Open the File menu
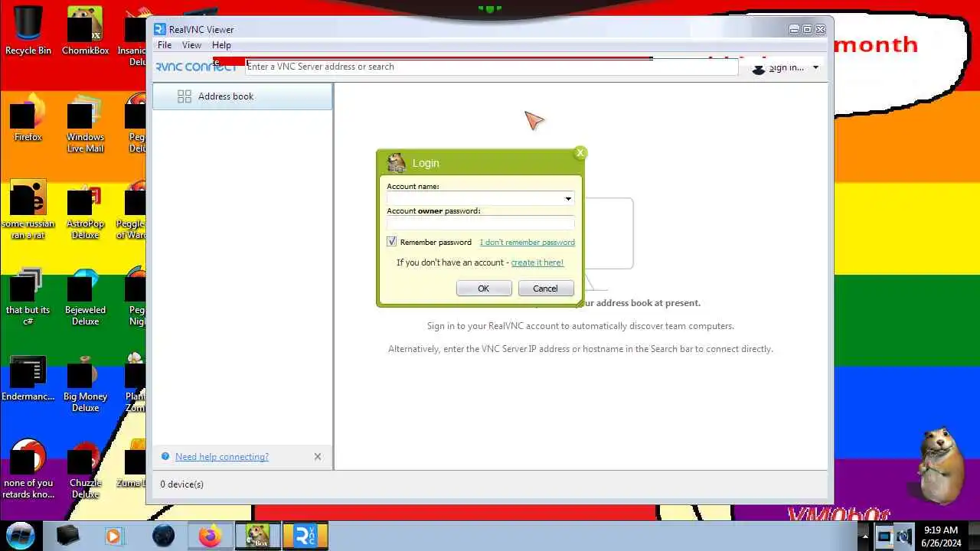 [x=165, y=45]
